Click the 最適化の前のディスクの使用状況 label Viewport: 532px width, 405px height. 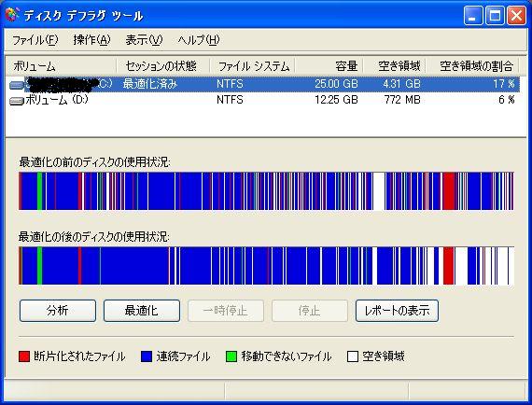94,162
